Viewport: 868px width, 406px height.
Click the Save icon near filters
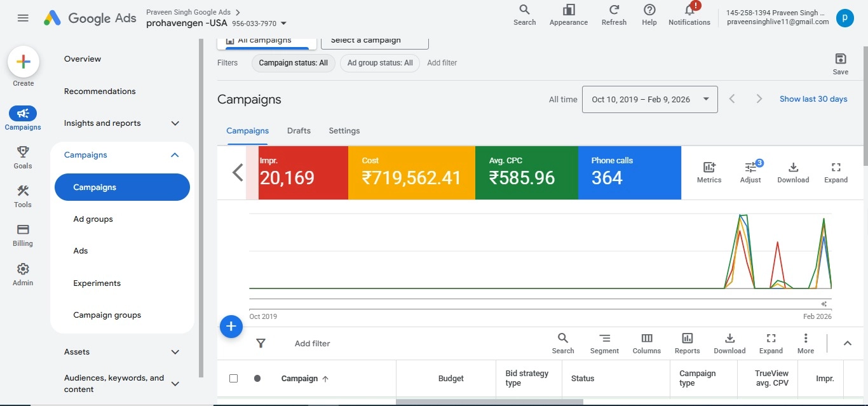coord(840,59)
